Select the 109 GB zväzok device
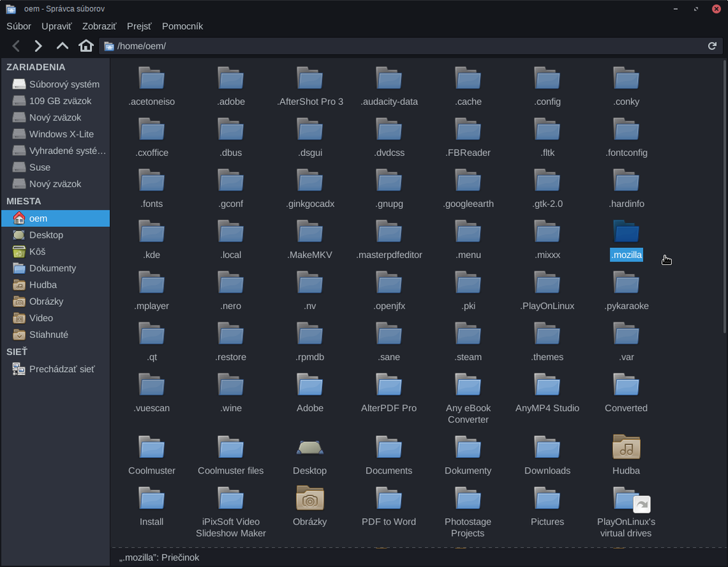 click(x=56, y=101)
